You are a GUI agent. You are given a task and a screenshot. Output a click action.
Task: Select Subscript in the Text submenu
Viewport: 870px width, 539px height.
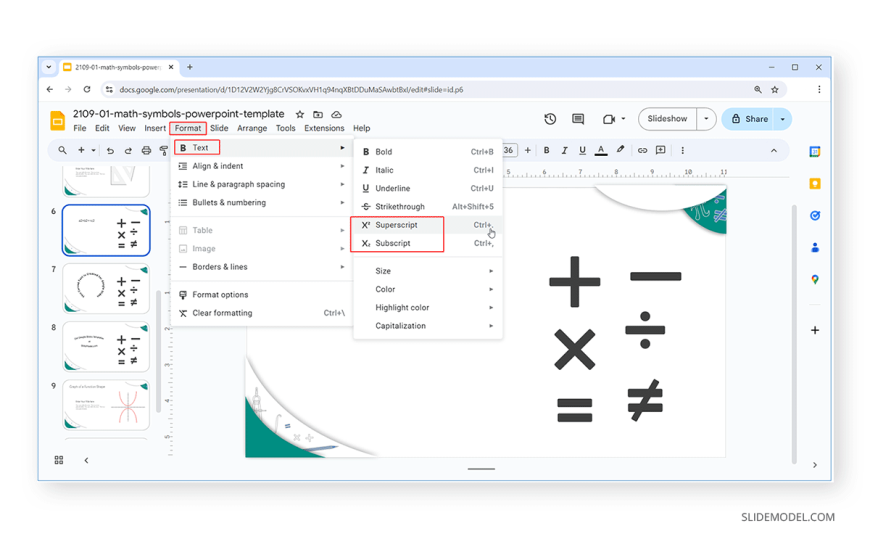click(x=428, y=243)
